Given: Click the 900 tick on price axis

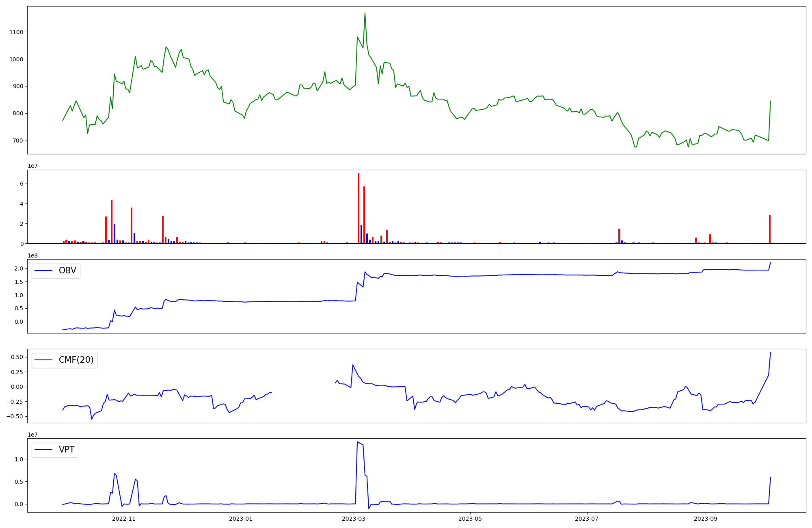Looking at the screenshot, I should tap(18, 86).
